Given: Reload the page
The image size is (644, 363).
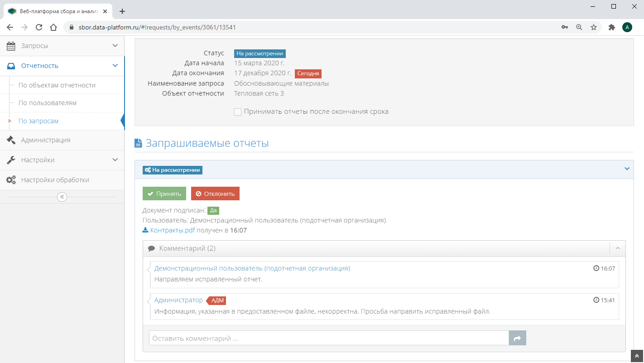Looking at the screenshot, I should pyautogui.click(x=39, y=27).
